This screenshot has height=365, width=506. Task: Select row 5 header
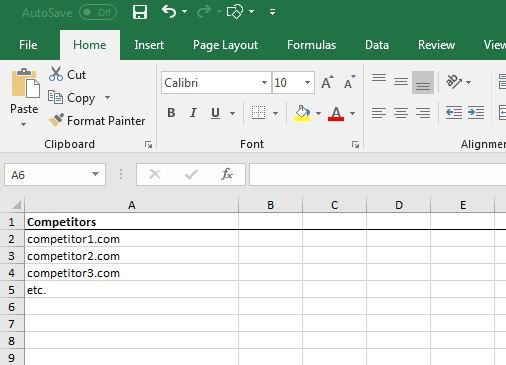(12, 290)
